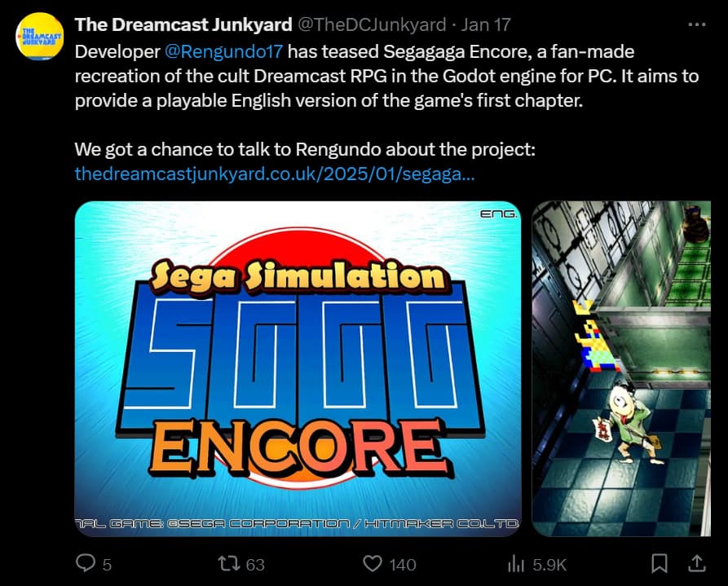Open the three-dot more options menu
Viewport: 728px width, 586px height.
click(697, 24)
